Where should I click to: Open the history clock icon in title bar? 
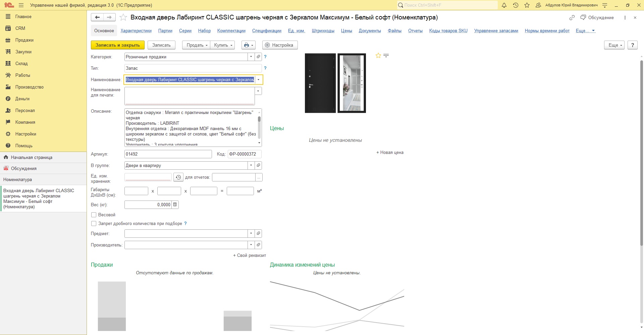point(516,5)
